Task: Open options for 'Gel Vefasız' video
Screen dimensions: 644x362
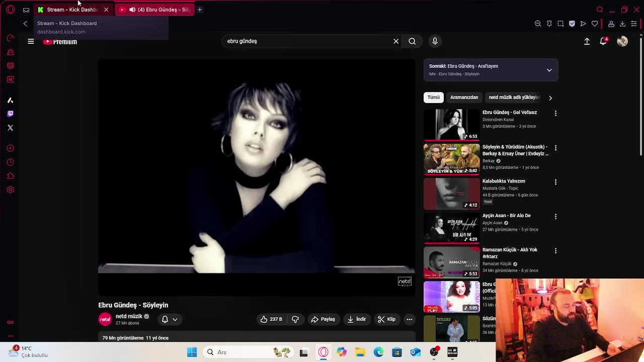Action: pos(555,114)
